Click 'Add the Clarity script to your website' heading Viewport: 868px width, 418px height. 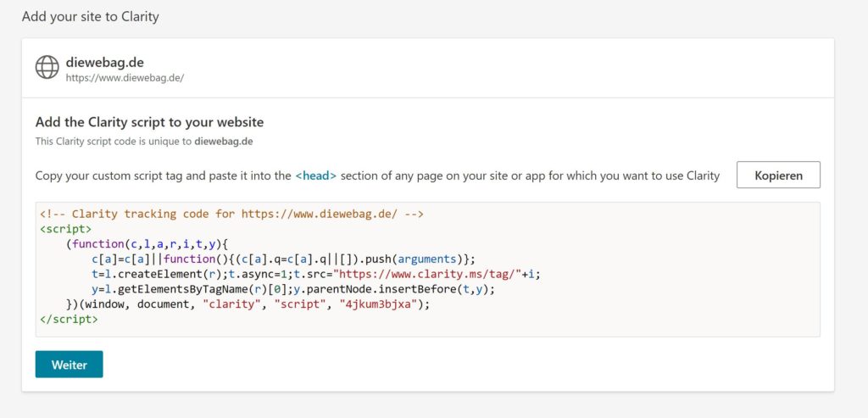[149, 122]
